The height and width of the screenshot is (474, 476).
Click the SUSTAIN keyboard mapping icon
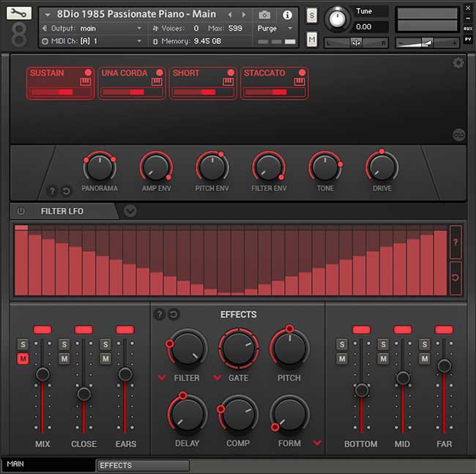click(85, 81)
